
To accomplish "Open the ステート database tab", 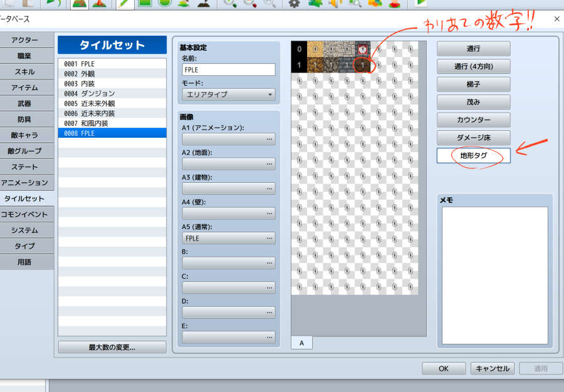I will tap(24, 167).
